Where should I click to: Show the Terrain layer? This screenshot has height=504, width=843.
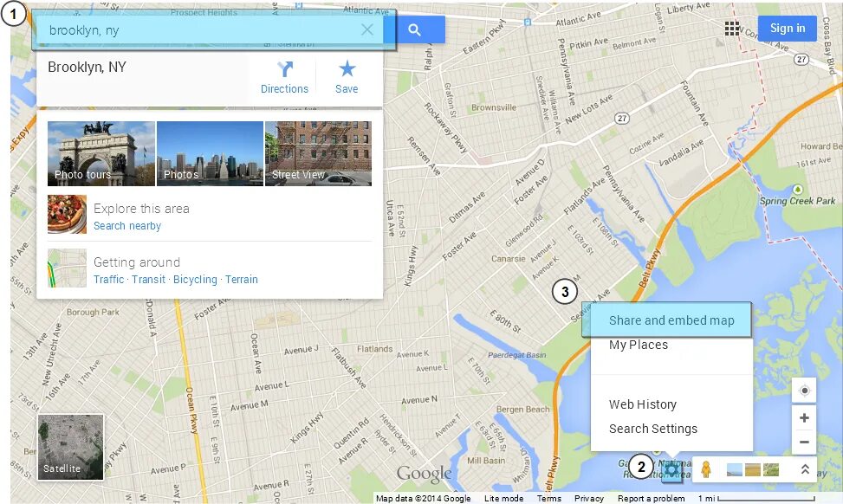[x=242, y=280]
